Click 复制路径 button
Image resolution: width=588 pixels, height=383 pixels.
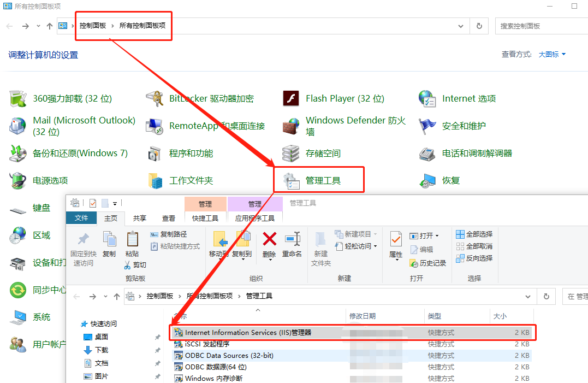(x=168, y=234)
